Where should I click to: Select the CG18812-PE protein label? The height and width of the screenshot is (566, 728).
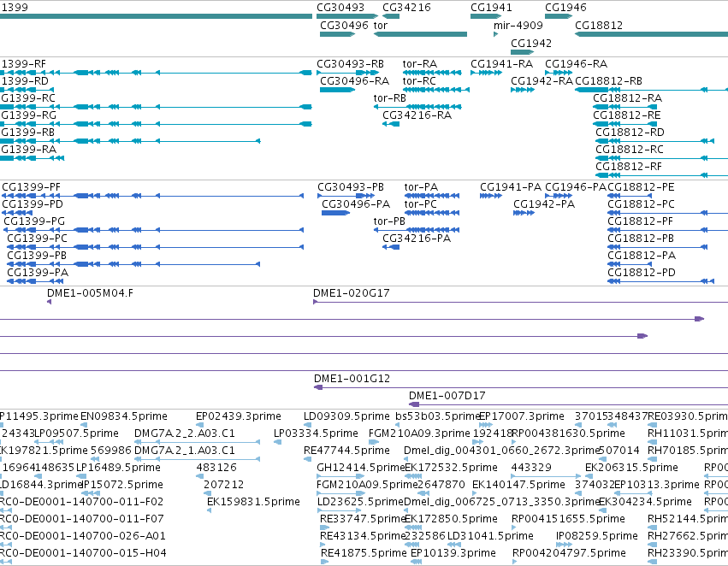[x=641, y=187]
